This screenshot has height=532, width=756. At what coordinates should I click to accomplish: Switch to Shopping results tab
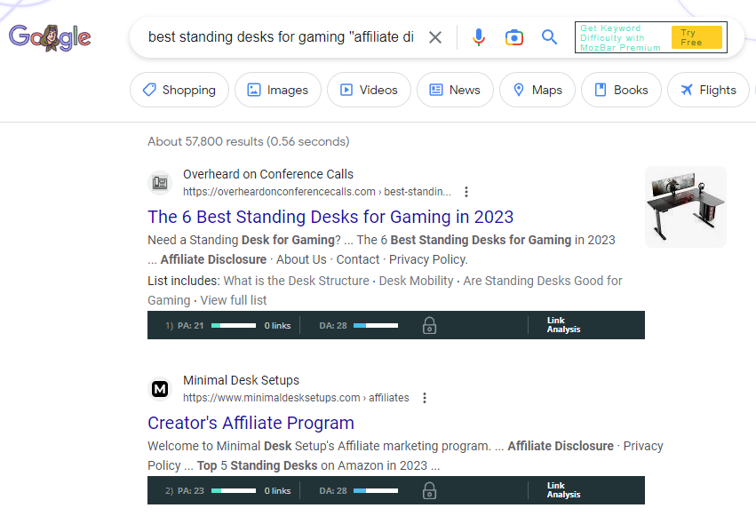pos(179,90)
